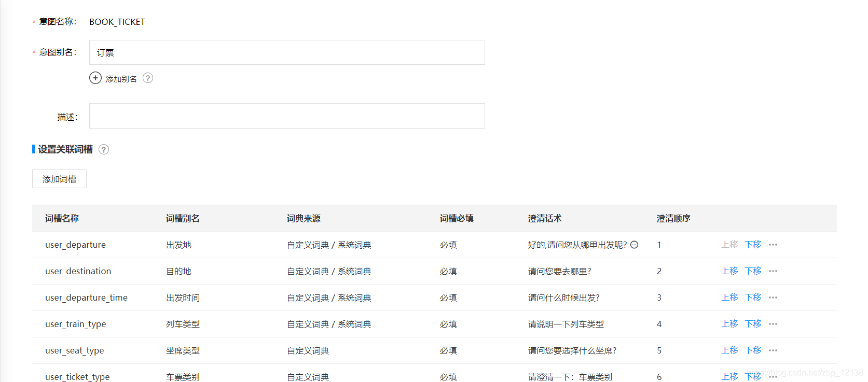Click the 澄清顺序 column header
Image resolution: width=868 pixels, height=382 pixels.
[x=673, y=218]
